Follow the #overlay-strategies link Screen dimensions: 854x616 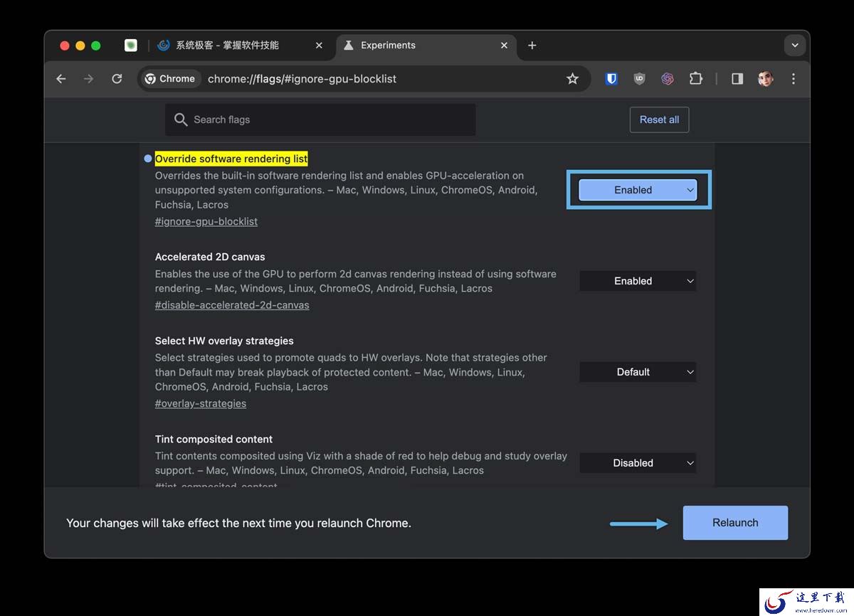[x=201, y=403]
